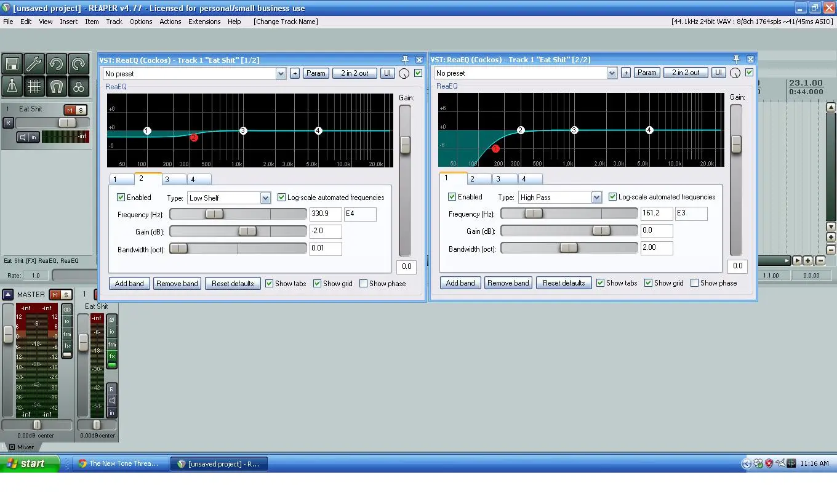This screenshot has width=837, height=504.
Task: Click the UI button in second ReaEQ window
Action: coord(718,73)
